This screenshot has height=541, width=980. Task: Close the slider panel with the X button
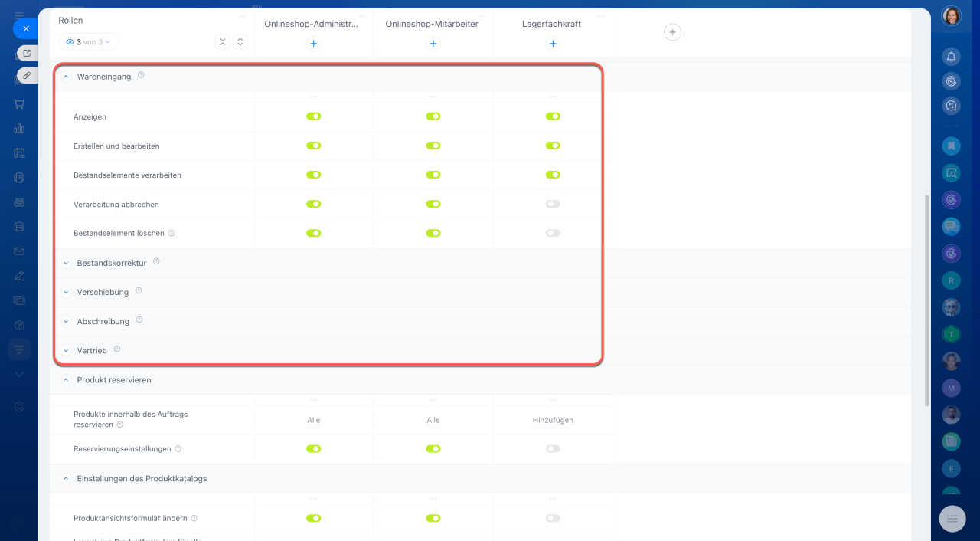pos(26,28)
